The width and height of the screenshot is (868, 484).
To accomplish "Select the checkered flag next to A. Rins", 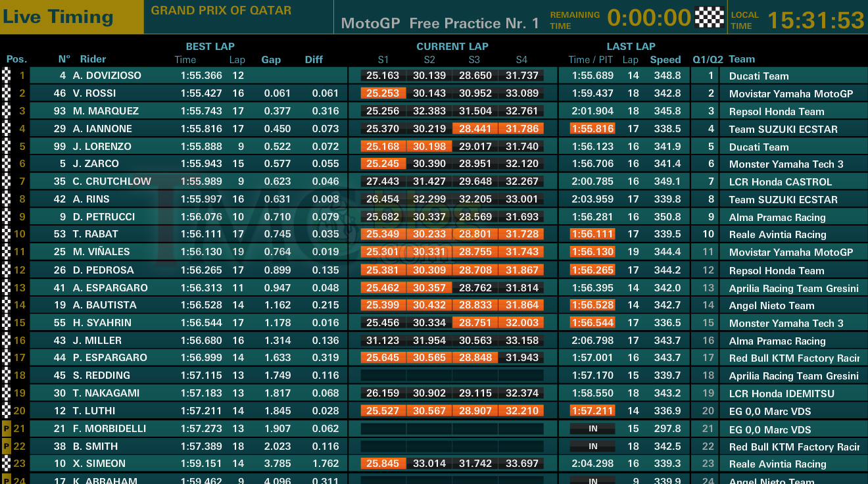I will pos(7,199).
